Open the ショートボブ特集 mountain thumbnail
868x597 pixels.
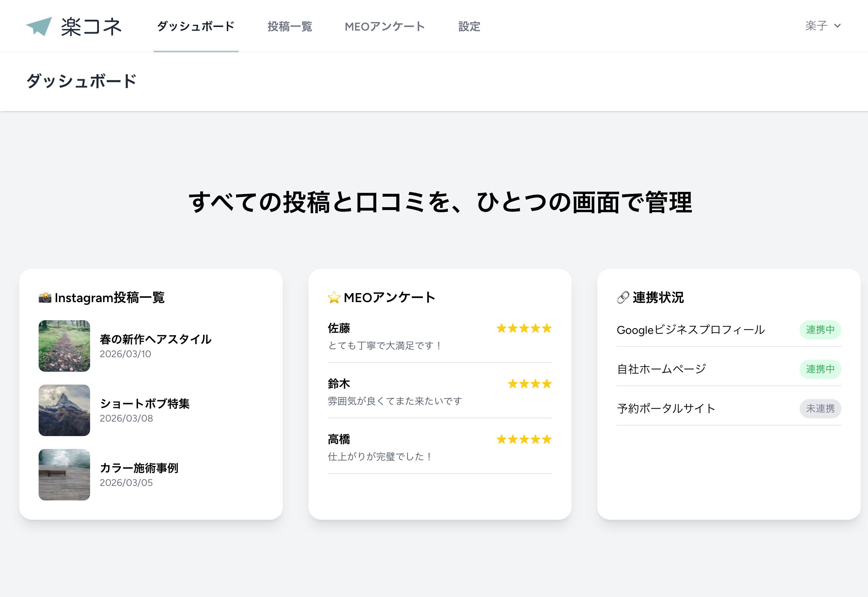64,410
